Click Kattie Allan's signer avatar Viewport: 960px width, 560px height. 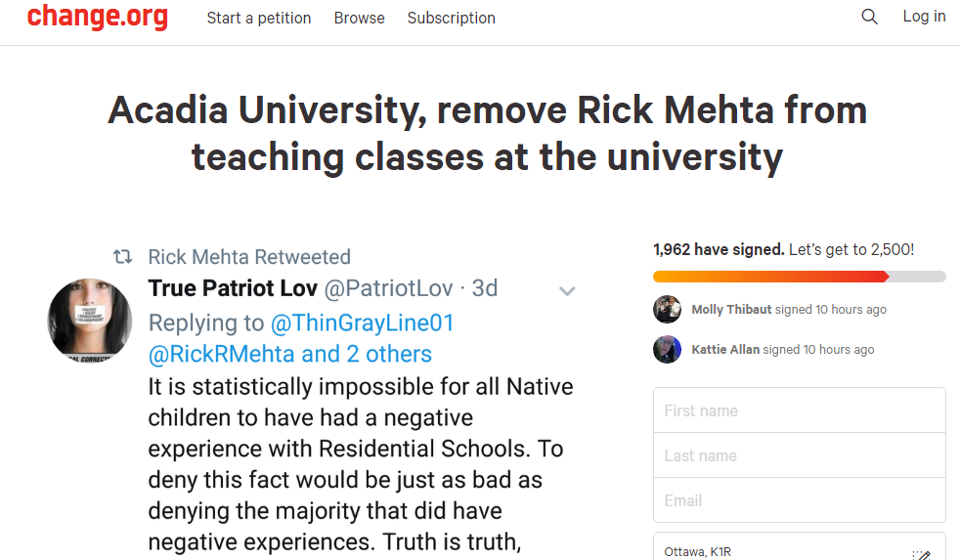tap(667, 349)
